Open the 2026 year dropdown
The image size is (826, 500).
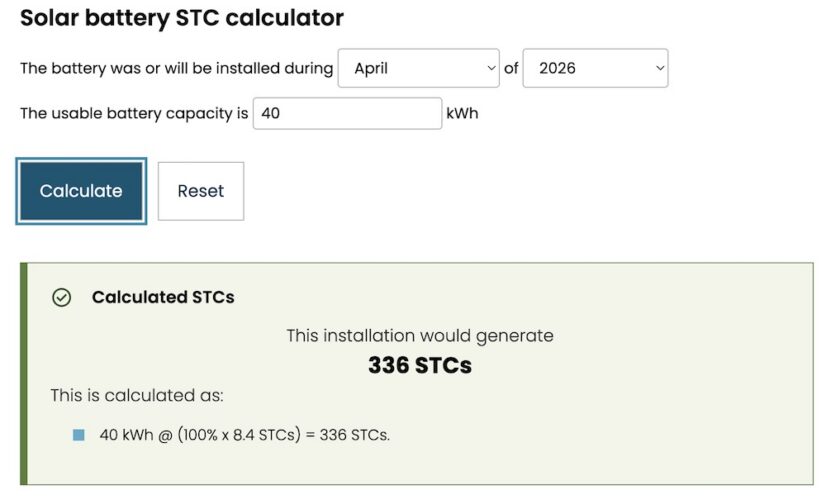[x=595, y=68]
